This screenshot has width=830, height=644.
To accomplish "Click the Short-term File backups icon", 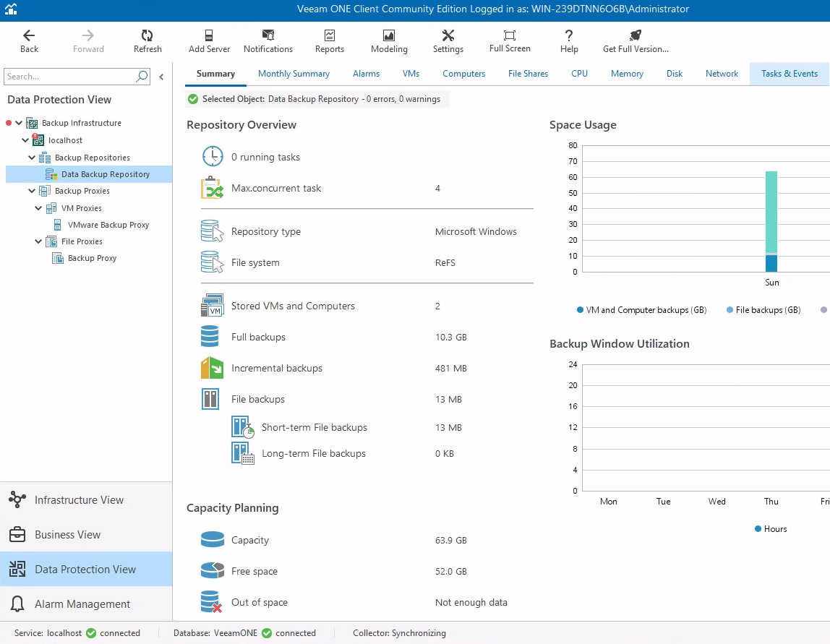I will click(243, 427).
